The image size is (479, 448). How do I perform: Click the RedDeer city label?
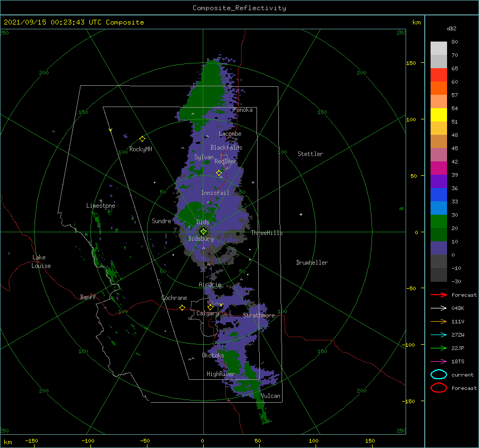tap(226, 161)
